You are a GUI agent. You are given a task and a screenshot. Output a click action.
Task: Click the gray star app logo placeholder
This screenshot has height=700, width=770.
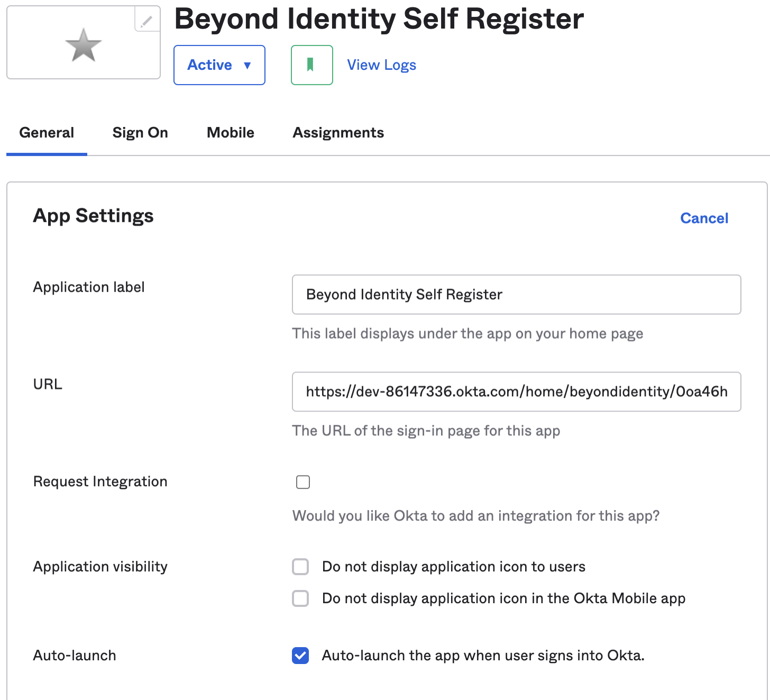[x=83, y=46]
